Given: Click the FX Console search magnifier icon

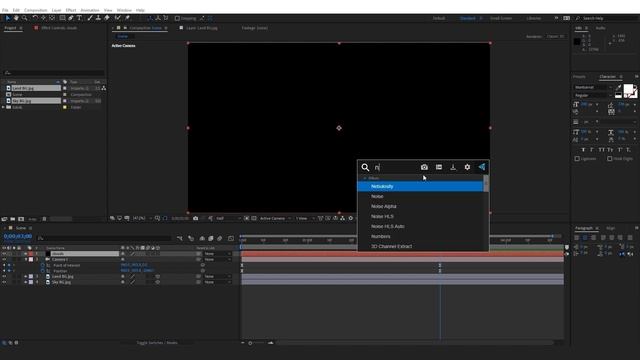Looking at the screenshot, I should pos(365,167).
